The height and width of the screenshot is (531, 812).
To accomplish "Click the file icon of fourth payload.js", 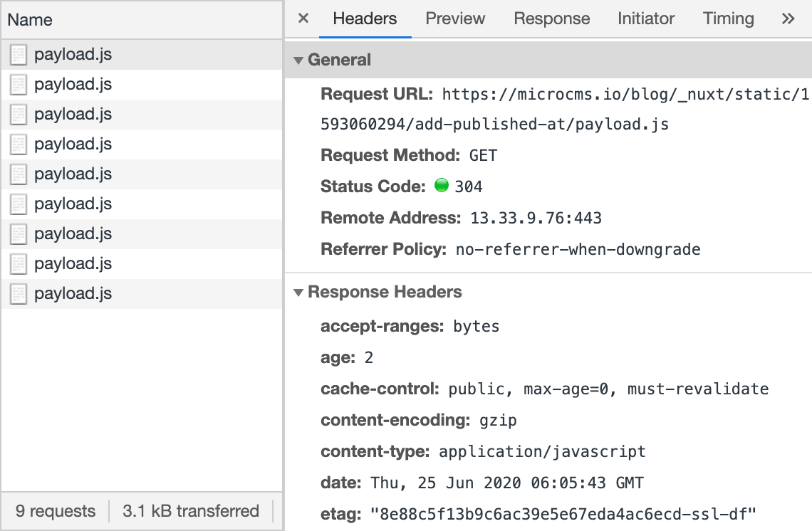I will point(19,144).
